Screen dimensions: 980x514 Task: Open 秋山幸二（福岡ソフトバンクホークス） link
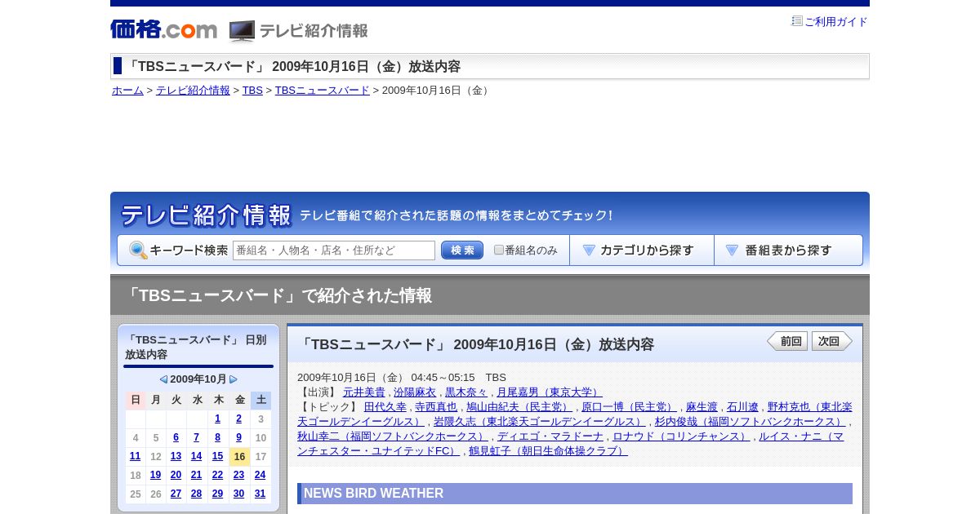coord(393,436)
